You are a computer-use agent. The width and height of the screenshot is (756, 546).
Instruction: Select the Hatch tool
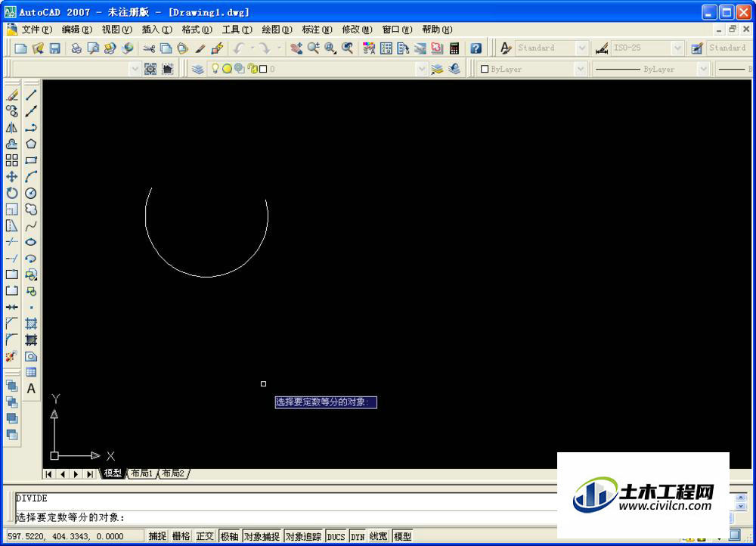pos(31,324)
